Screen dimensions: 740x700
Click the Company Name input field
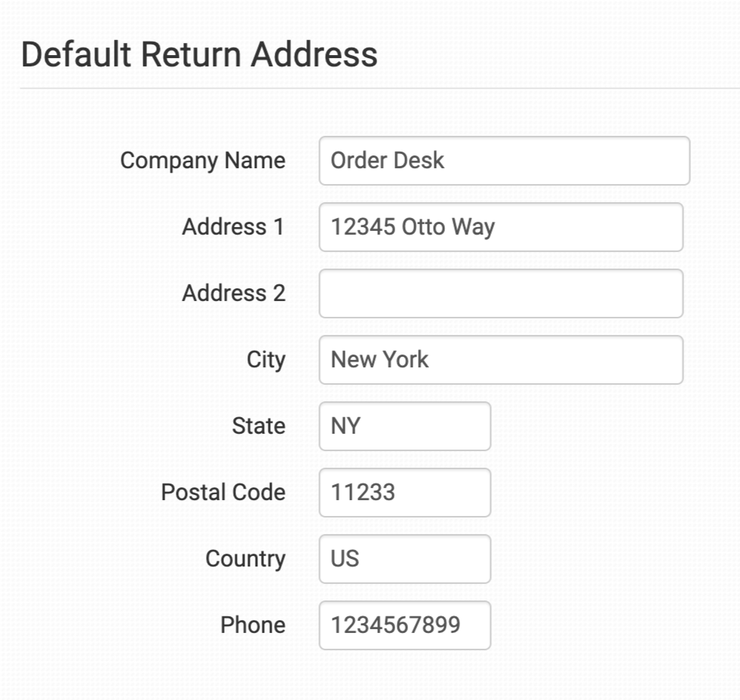tap(504, 161)
